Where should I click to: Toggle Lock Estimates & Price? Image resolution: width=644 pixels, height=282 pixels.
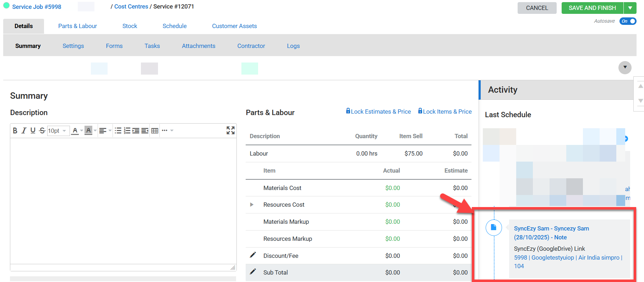378,112
